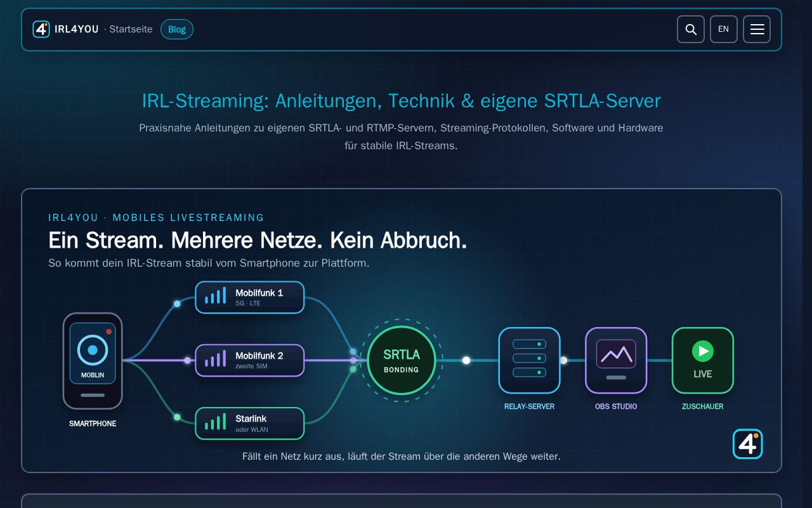Open the Blog tab
812x508 pixels.
pyautogui.click(x=177, y=29)
